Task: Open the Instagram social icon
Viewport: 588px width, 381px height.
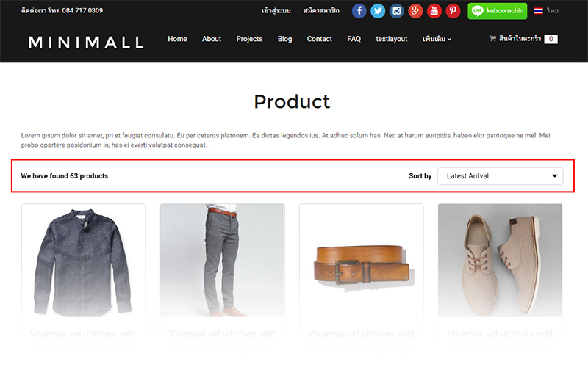Action: pyautogui.click(x=396, y=11)
